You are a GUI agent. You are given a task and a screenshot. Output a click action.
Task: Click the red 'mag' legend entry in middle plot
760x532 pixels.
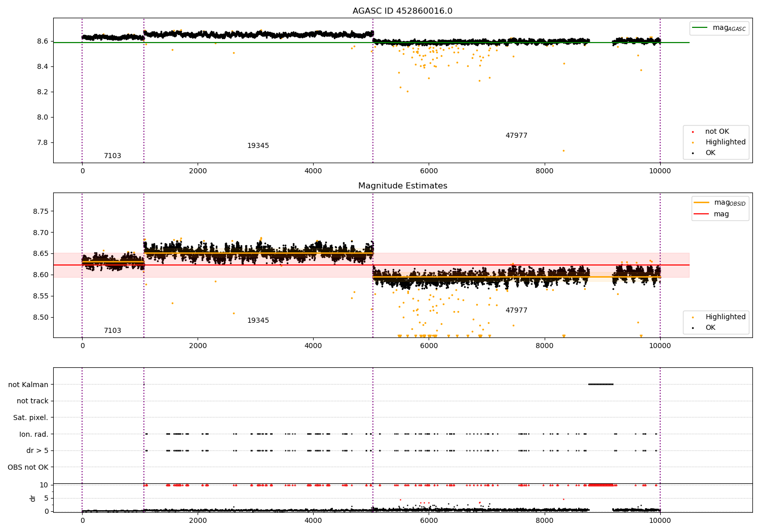[x=711, y=214]
